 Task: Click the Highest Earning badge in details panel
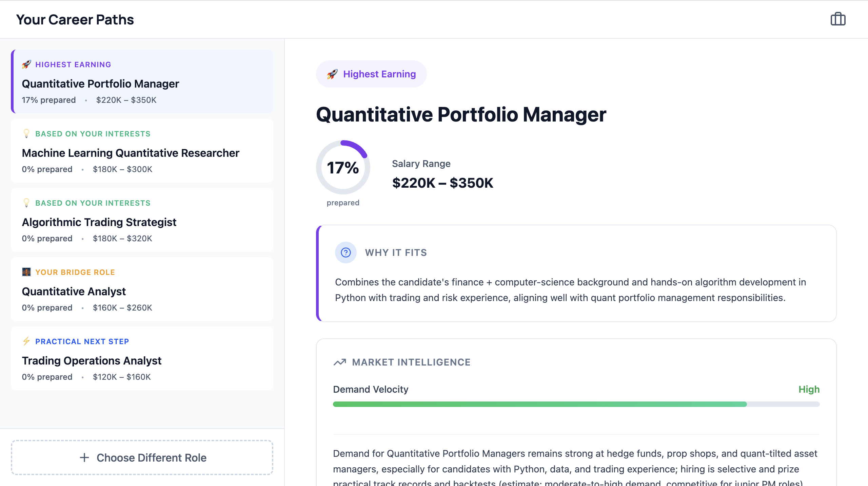pos(371,74)
